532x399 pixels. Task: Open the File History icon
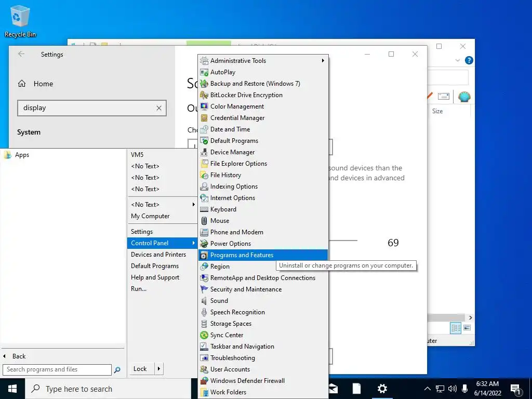coord(204,175)
